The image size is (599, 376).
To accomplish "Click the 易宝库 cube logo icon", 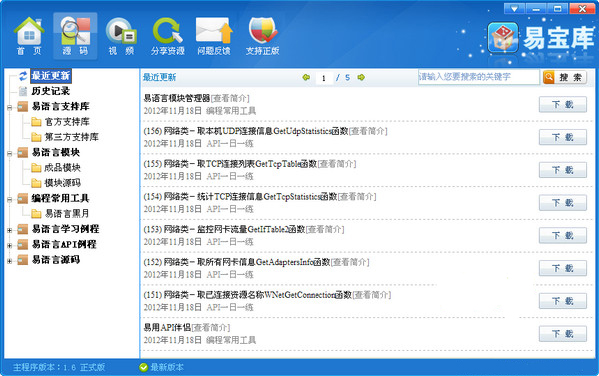I will 503,37.
